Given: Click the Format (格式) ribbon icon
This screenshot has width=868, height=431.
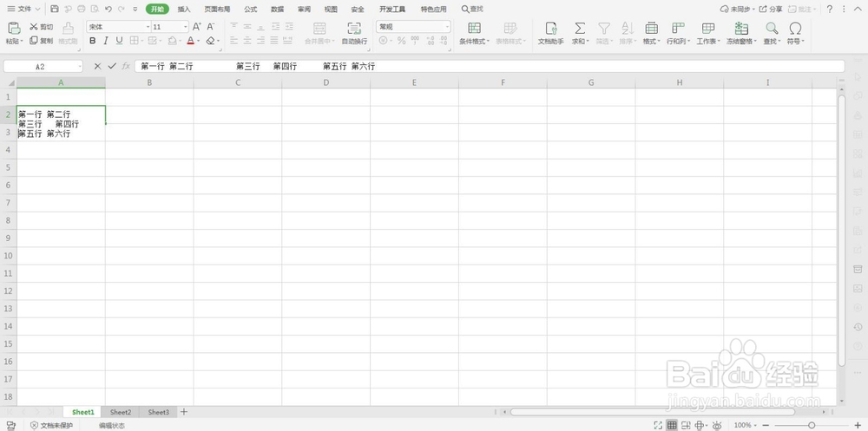Looking at the screenshot, I should [652, 29].
